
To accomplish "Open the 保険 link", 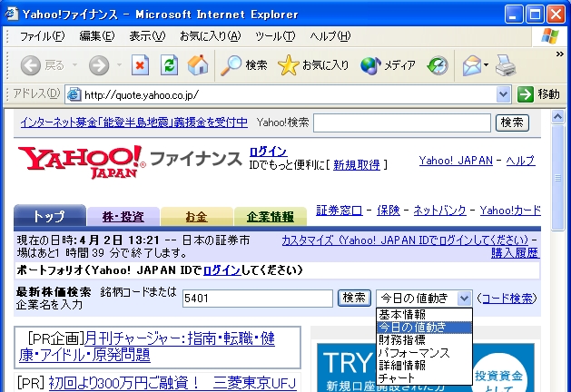I will [389, 211].
